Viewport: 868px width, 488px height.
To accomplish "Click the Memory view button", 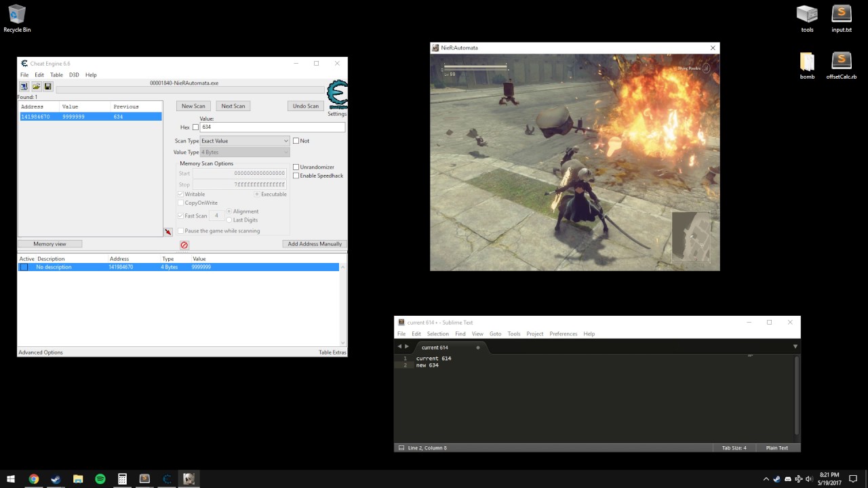I will coord(50,244).
